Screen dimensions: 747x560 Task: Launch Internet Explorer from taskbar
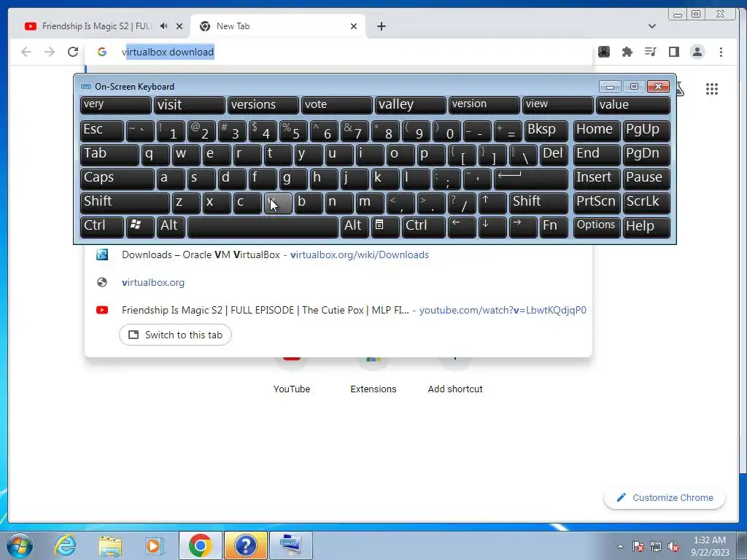coord(65,545)
